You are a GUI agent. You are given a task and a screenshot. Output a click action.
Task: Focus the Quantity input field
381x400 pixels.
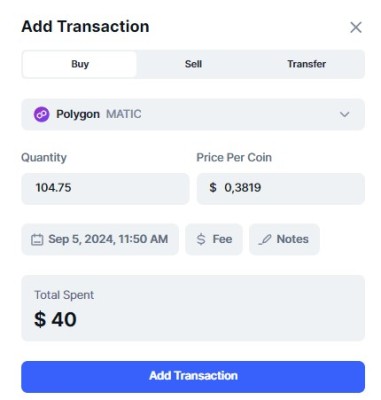point(105,188)
